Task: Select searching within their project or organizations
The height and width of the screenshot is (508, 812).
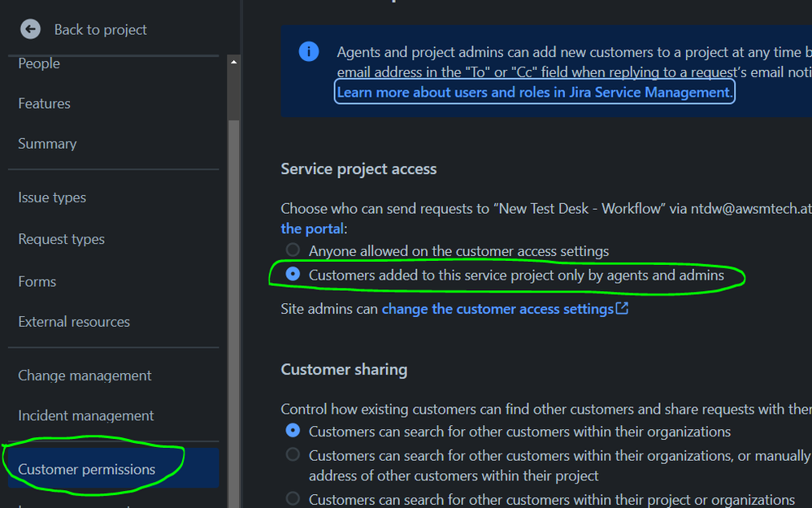Action: pos(293,499)
